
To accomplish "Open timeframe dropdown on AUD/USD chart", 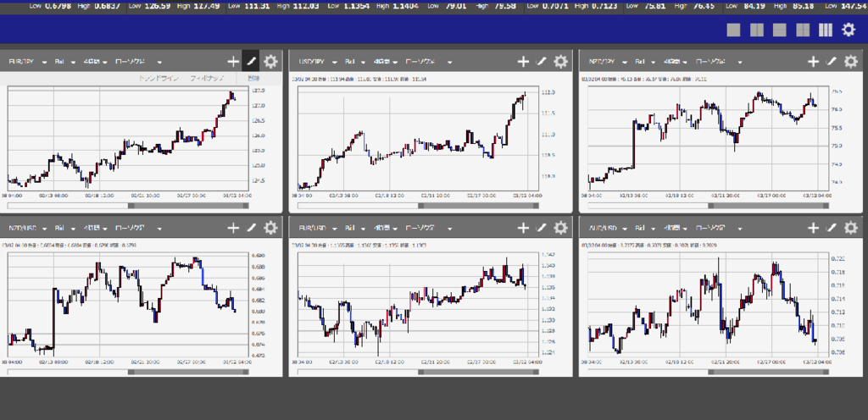I will point(676,229).
